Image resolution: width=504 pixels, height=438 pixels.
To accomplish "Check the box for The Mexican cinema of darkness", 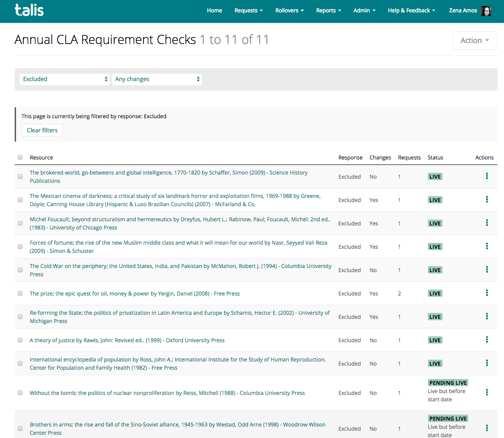I will 20,200.
